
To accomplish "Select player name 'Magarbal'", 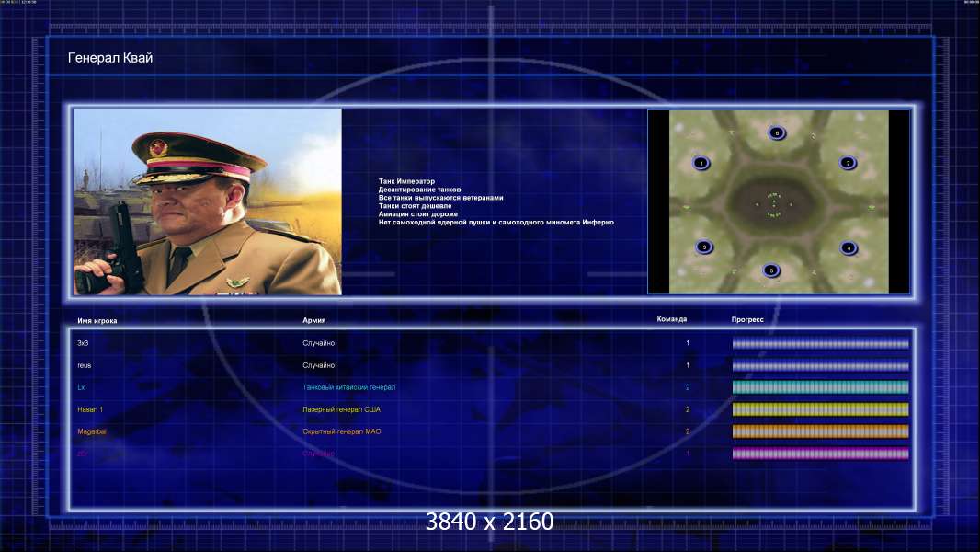I will pos(92,432).
